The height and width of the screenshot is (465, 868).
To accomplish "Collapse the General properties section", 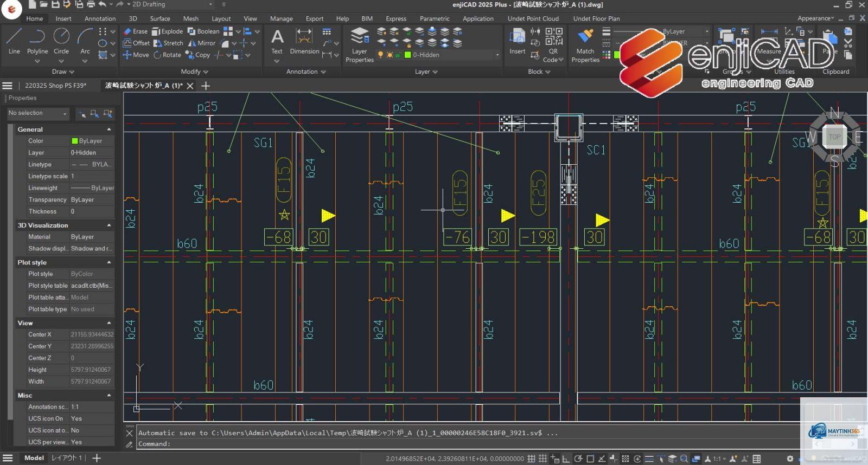I will pyautogui.click(x=109, y=130).
